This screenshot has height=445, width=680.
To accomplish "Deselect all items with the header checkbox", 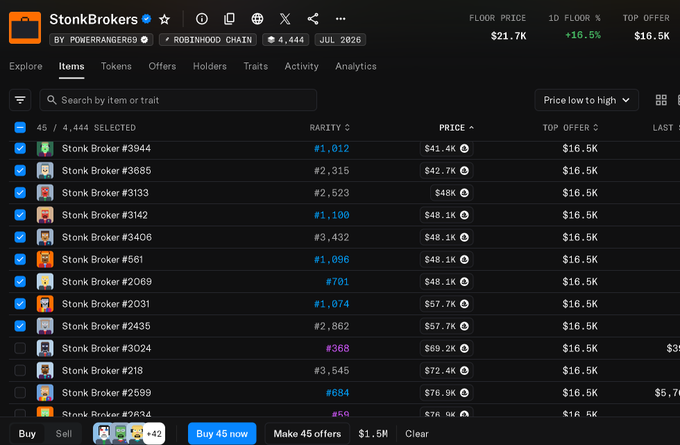I will [20, 128].
